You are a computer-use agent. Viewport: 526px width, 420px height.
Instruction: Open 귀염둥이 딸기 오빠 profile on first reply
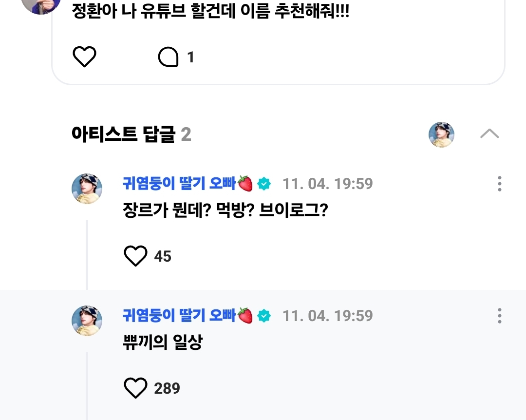(x=179, y=183)
